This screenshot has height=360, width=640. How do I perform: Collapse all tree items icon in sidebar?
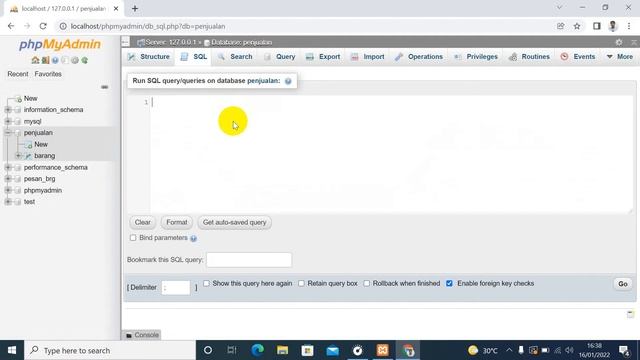pos(104,87)
